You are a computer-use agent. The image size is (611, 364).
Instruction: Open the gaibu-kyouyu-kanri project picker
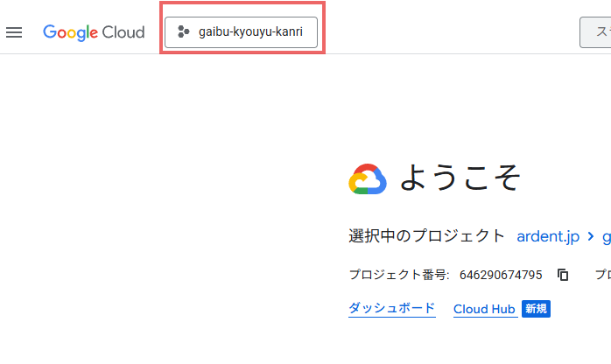(241, 32)
